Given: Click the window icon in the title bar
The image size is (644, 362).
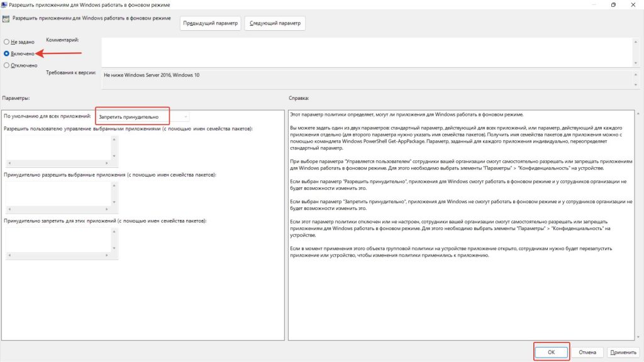Looking at the screenshot, I should point(4,5).
